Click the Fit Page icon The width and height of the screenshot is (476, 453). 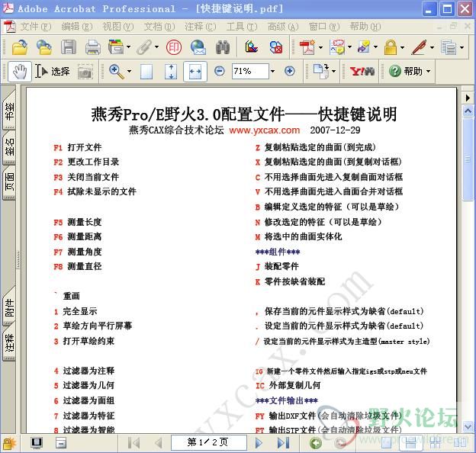171,72
